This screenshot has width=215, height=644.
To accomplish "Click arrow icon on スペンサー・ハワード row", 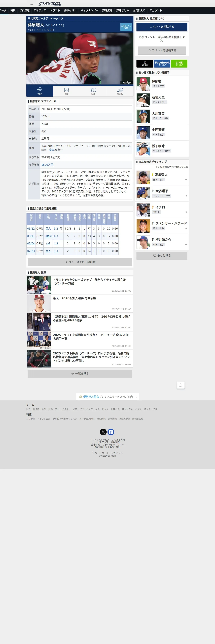I will point(186,229).
